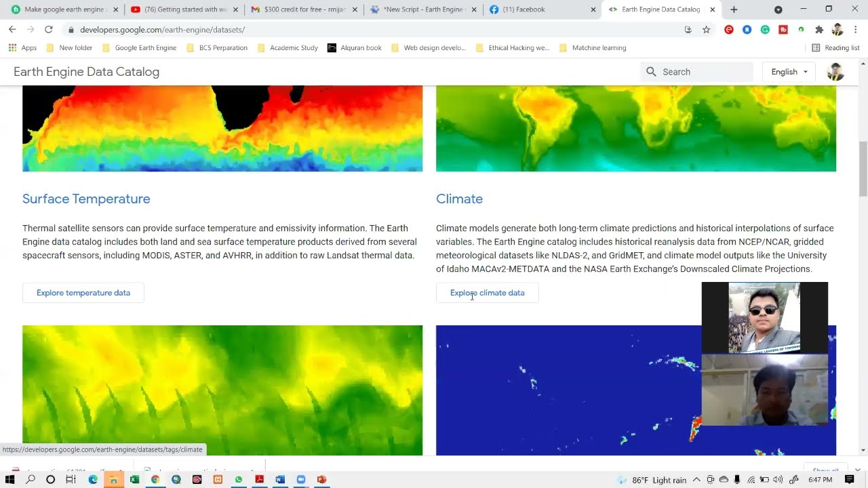
Task: Click 'Explore temperature data' button
Action: [83, 293]
